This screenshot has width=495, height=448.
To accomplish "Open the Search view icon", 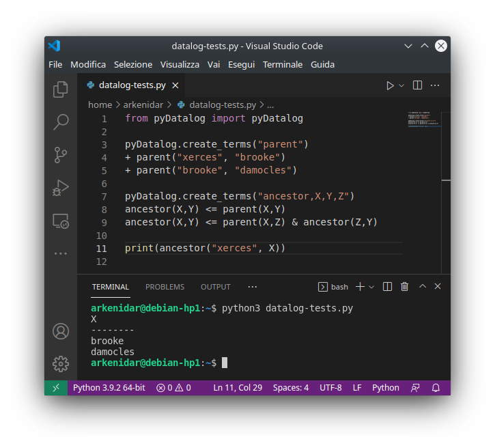I will pos(61,122).
